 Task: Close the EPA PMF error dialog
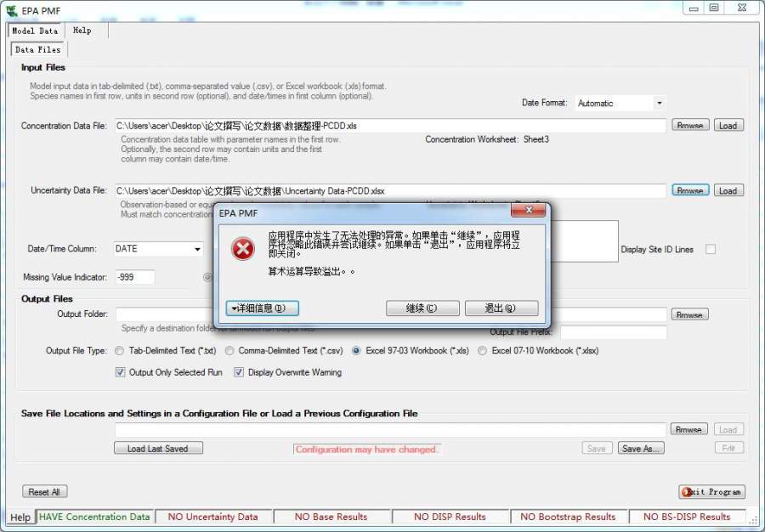click(x=529, y=210)
